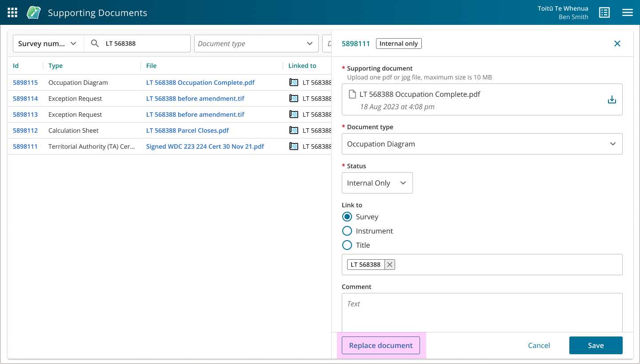Image resolution: width=640 pixels, height=364 pixels.
Task: Click Exception Request cell in row 5898114
Action: pyautogui.click(x=75, y=99)
